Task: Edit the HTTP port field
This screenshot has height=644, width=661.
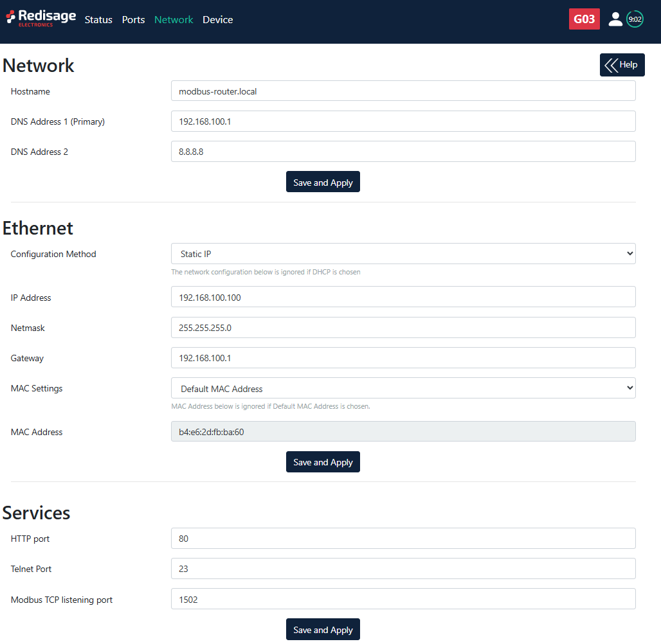Action: pos(403,538)
